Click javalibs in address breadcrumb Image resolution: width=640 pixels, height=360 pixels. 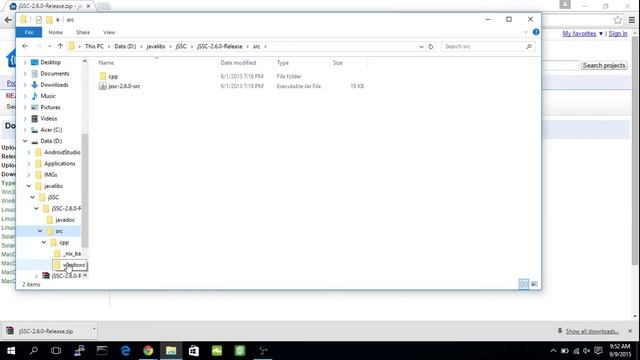pos(156,47)
